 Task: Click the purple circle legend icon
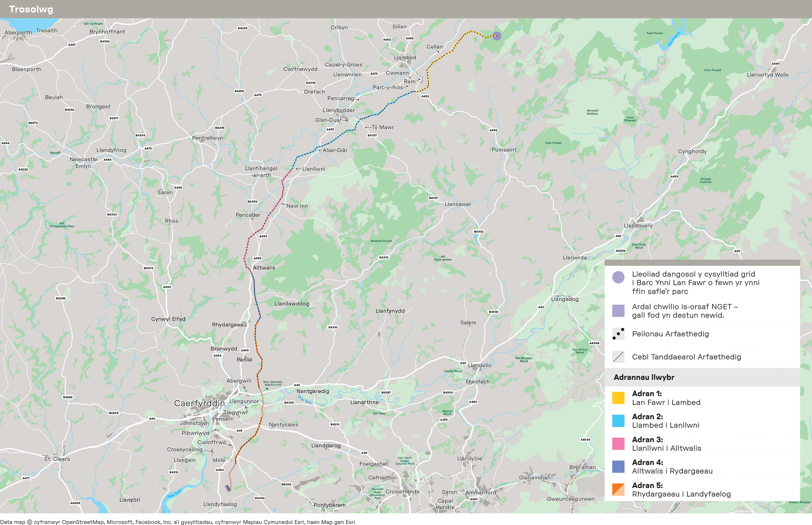pyautogui.click(x=618, y=277)
